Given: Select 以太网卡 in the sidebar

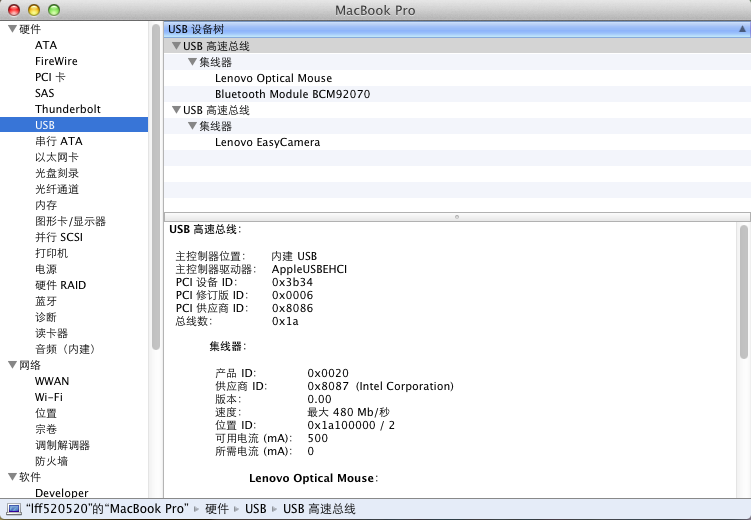Looking at the screenshot, I should [56, 157].
